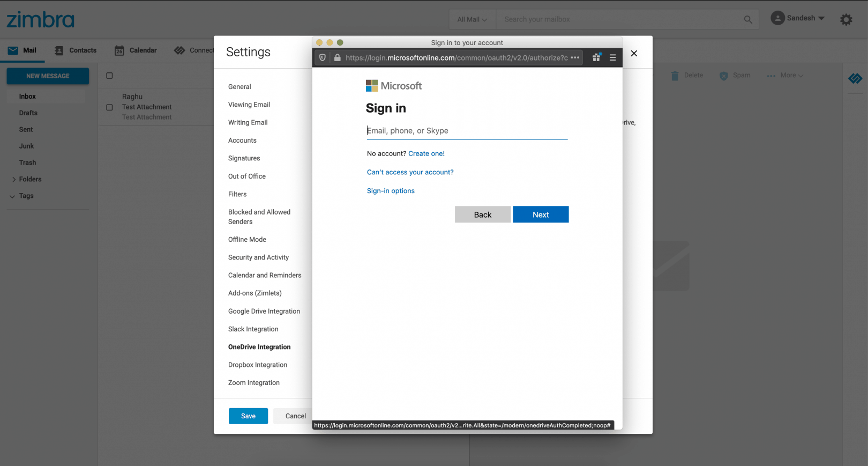Open Calendar and Reminders settings
The width and height of the screenshot is (868, 466).
coord(265,275)
